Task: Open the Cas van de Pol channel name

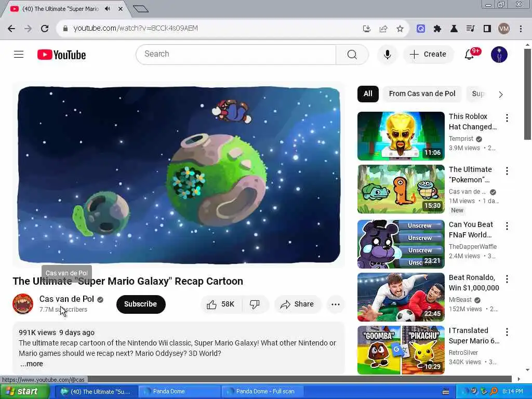Action: click(x=66, y=299)
